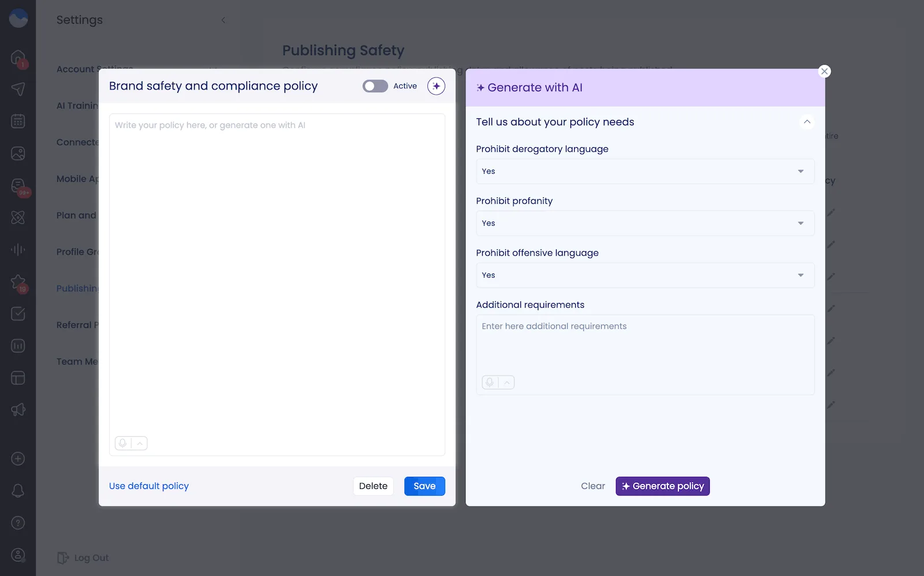Collapse the Tell us about your policy needs section
This screenshot has height=576, width=924.
coord(807,122)
